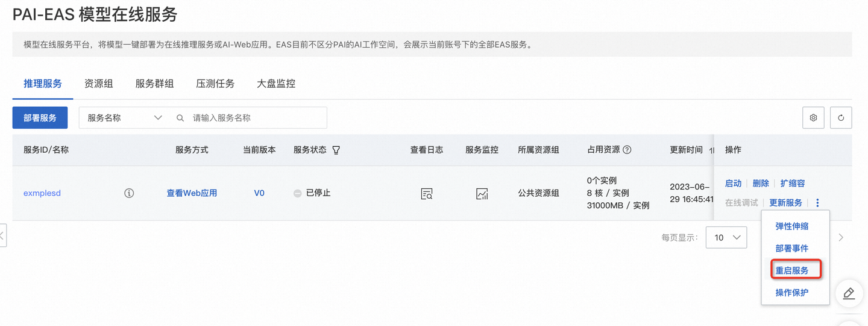Open the 服务名称 filter dropdown

[x=124, y=118]
